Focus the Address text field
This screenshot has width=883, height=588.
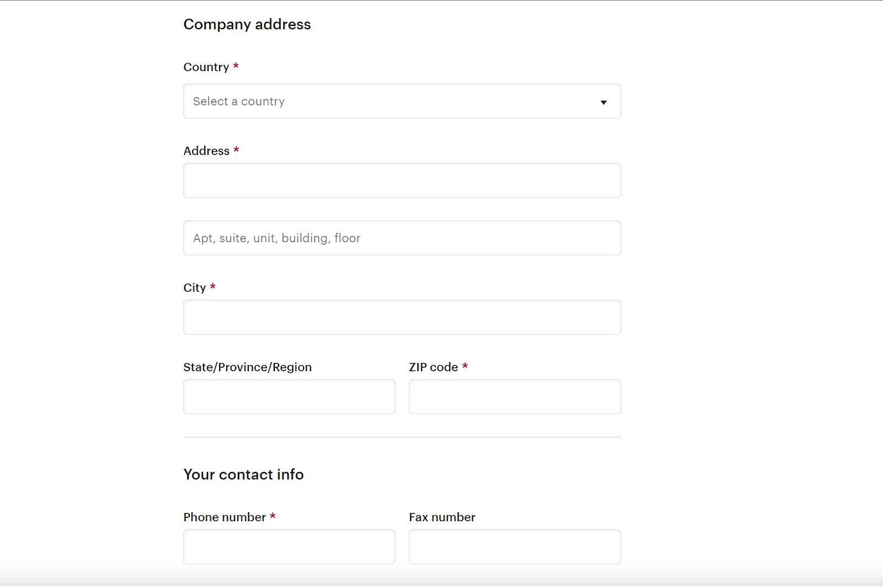point(402,180)
